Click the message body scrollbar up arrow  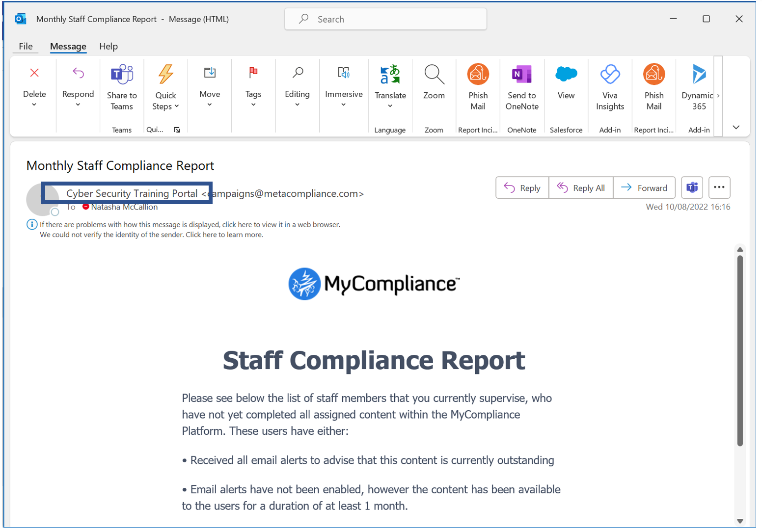click(x=740, y=250)
